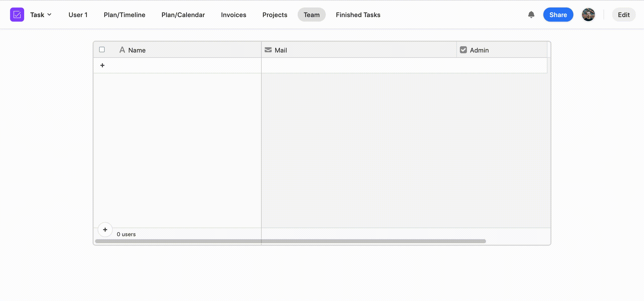
Task: Open the Projects tab
Action: pyautogui.click(x=275, y=15)
